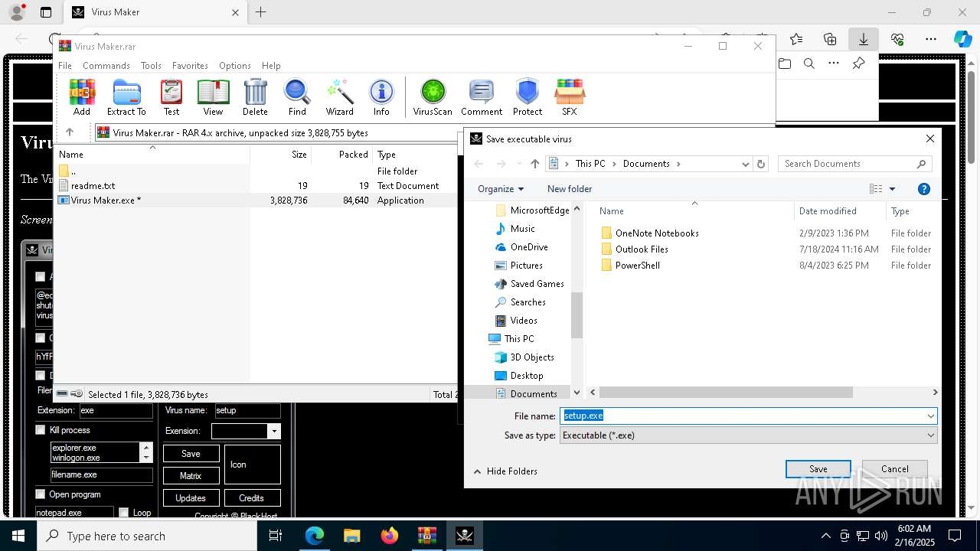
Task: Show archive Info
Action: (381, 97)
